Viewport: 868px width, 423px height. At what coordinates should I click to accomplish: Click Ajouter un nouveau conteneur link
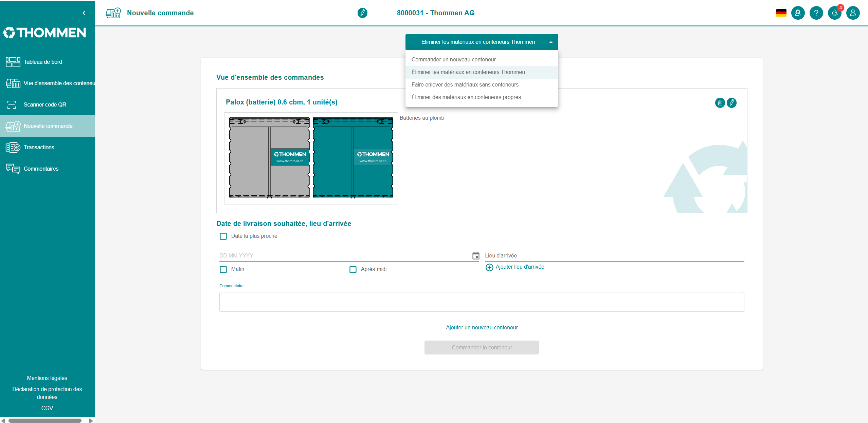pyautogui.click(x=482, y=328)
